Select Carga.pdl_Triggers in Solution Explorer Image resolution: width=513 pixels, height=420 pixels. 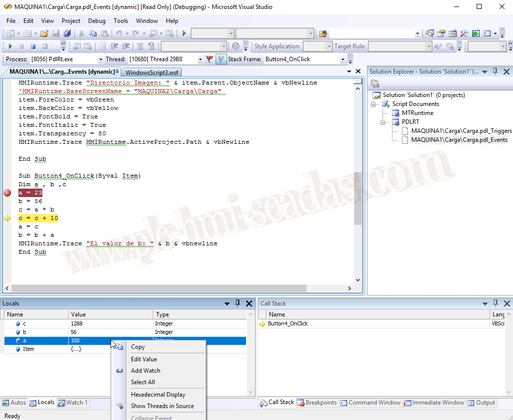[461, 131]
